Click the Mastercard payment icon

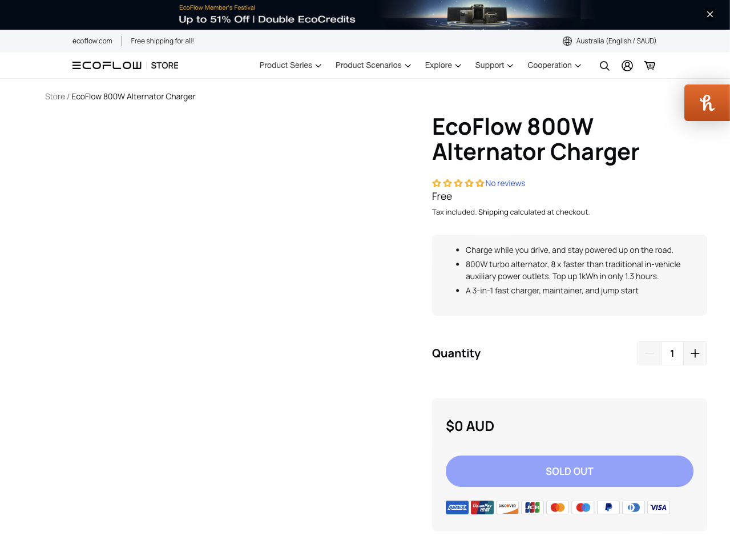(558, 507)
